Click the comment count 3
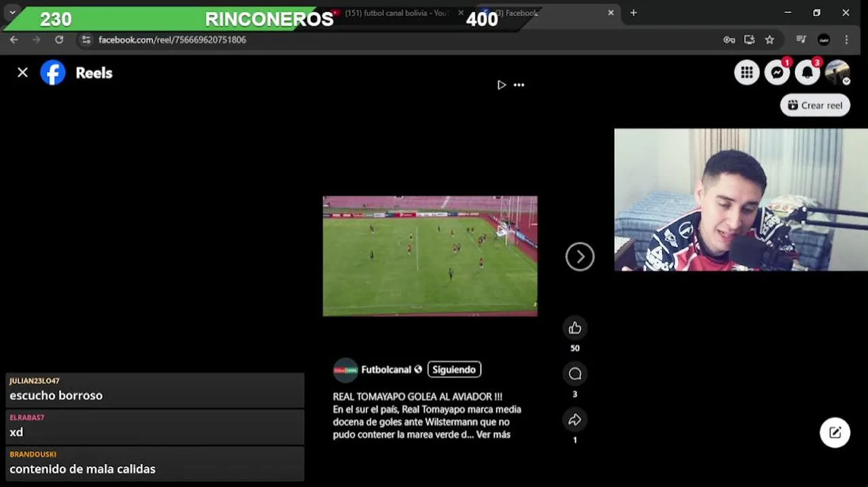This screenshot has height=487, width=868. (x=575, y=394)
